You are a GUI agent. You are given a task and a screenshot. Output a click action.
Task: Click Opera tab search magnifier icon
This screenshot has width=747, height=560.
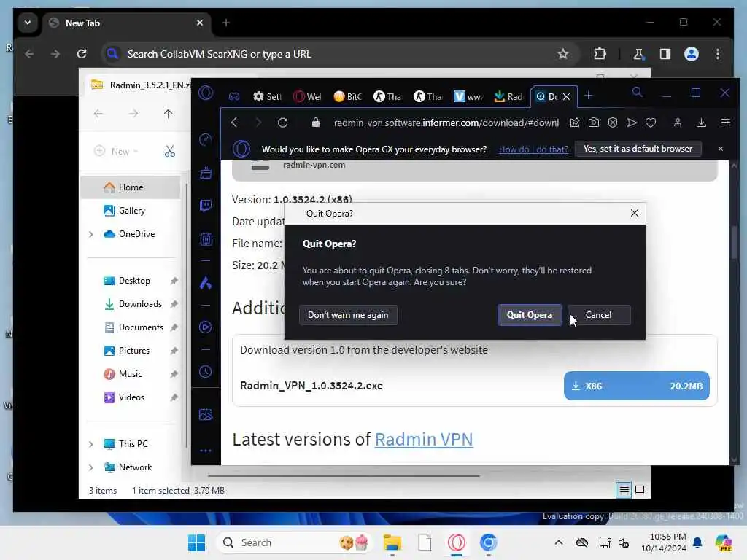638,93
